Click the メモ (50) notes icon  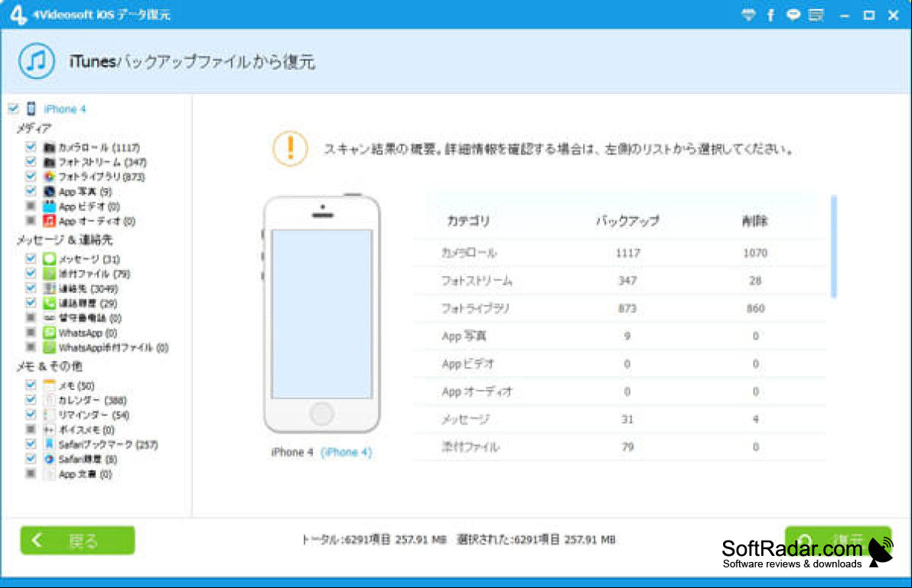[50, 385]
